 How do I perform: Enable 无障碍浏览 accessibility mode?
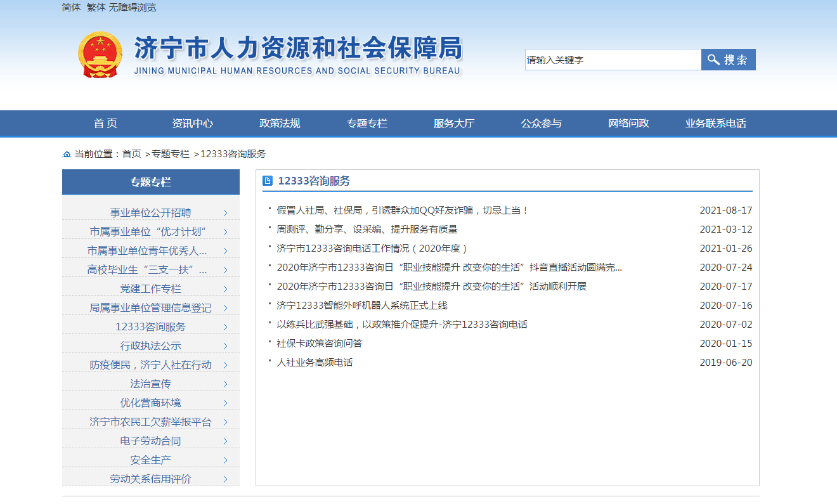pos(133,8)
